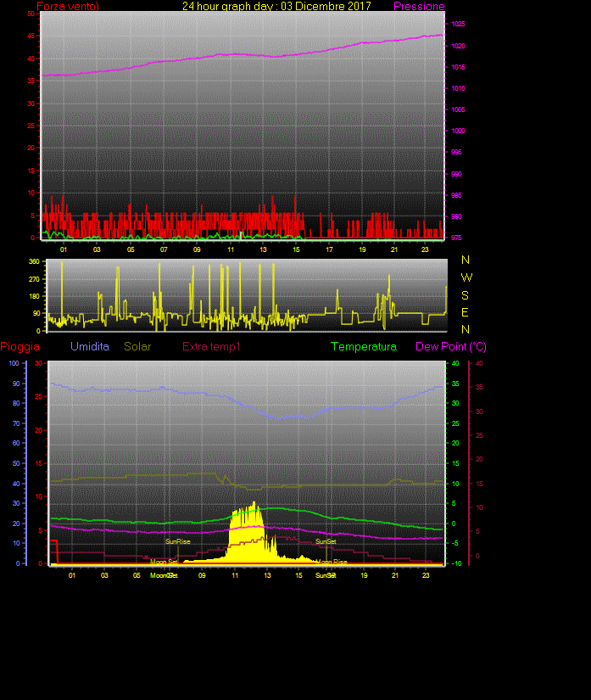591x700 pixels.
Task: Click the "SunRise" marker in lower graph
Action: 177,541
